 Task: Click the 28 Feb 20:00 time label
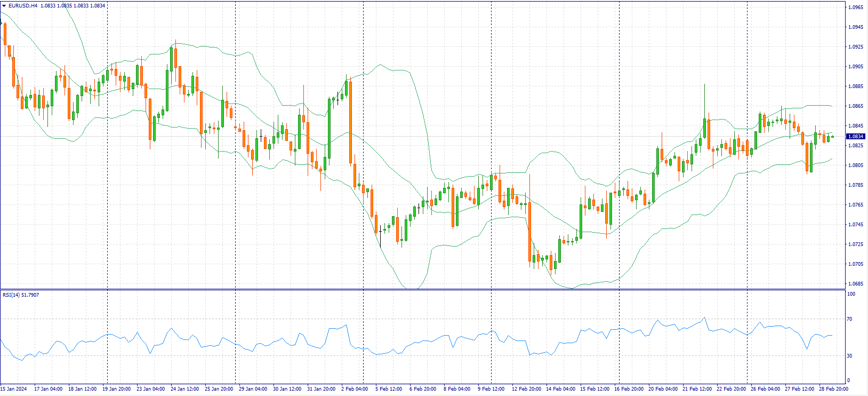click(834, 389)
